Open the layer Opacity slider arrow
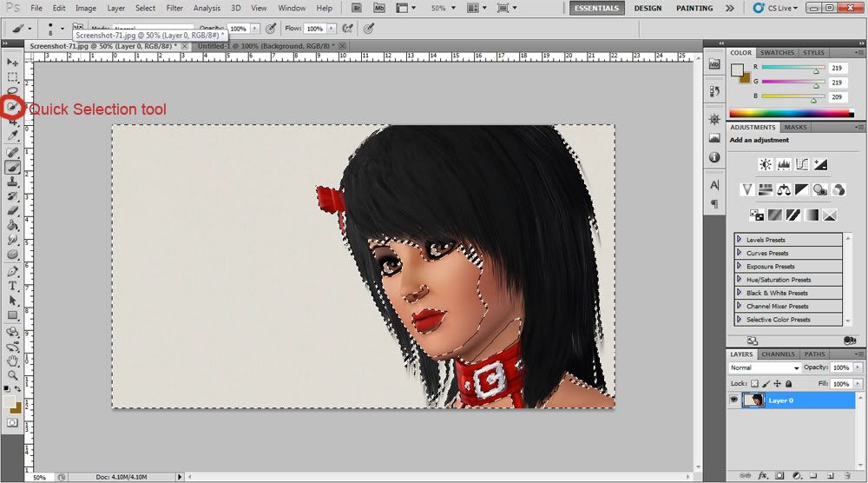The height and width of the screenshot is (483, 868). [x=858, y=367]
